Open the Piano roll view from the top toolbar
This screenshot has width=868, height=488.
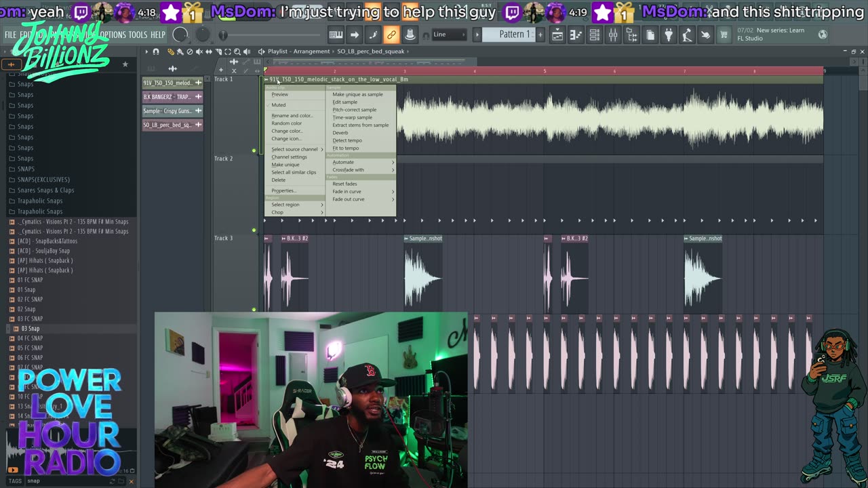576,35
